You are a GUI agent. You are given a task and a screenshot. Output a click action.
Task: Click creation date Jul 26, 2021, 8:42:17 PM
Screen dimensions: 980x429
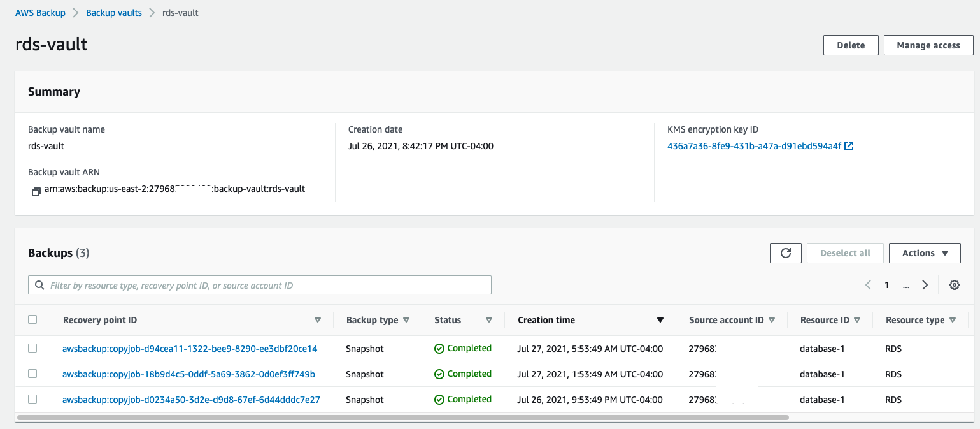(x=421, y=146)
